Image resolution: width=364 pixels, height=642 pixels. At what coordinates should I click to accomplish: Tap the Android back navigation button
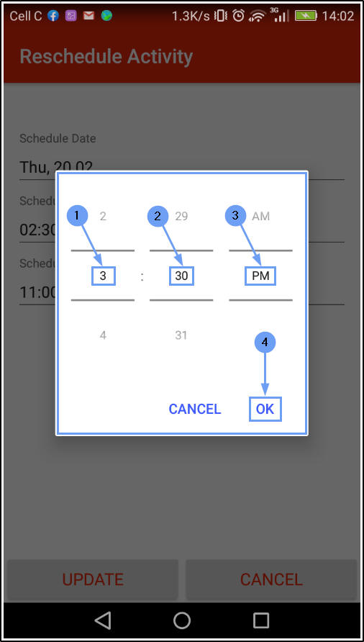pos(103,620)
